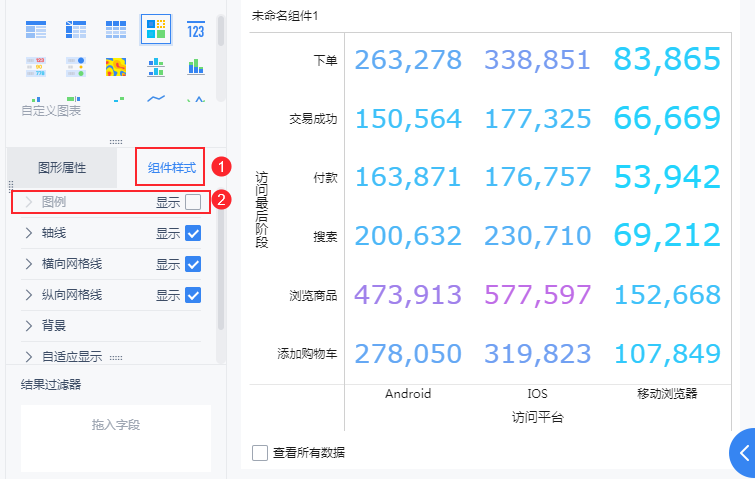Click the 下单 row label
This screenshot has width=755, height=479.
point(325,61)
